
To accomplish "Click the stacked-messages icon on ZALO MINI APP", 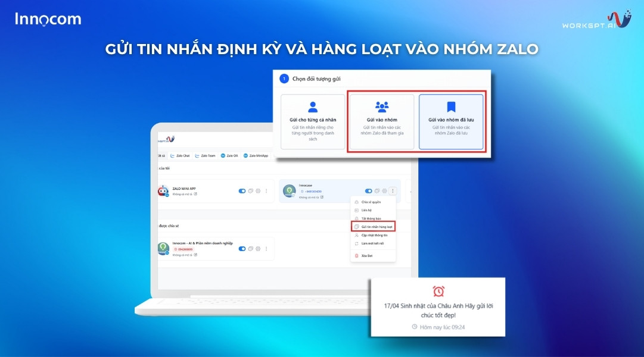I will pos(251,191).
